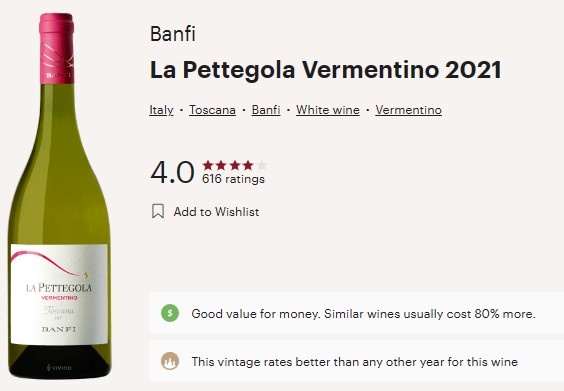The image size is (564, 391).
Task: Click the Vivino logo on bottle base
Action: tap(59, 368)
